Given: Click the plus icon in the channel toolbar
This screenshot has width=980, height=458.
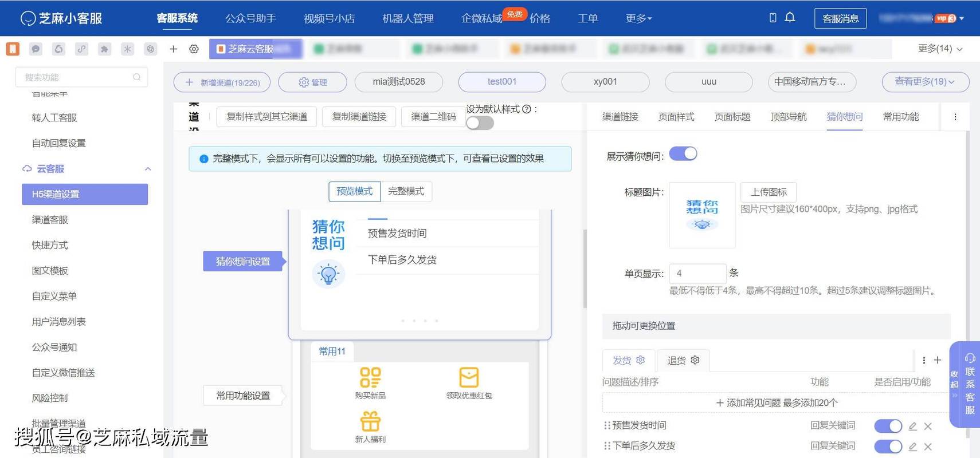Looking at the screenshot, I should (174, 49).
